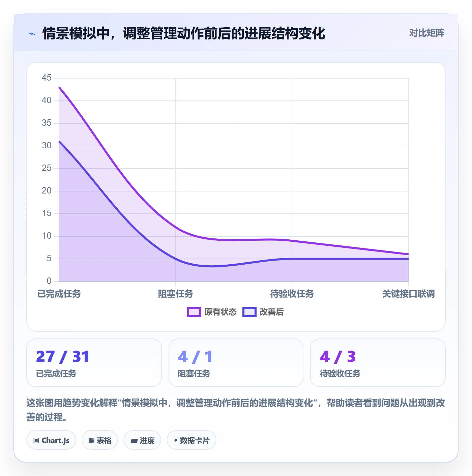Click the 45 y-axis tick value
Viewport: 472px width, 476px height.
pos(47,78)
